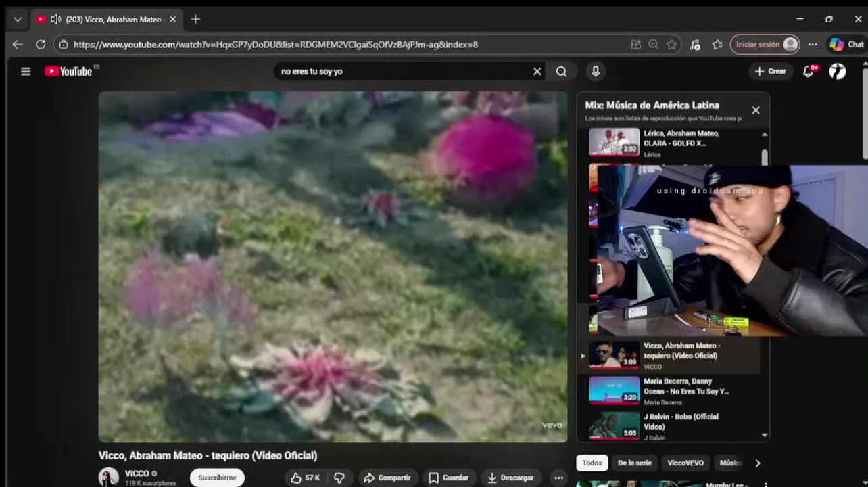Click the Suscribirme button
868x487 pixels.
[x=217, y=478]
